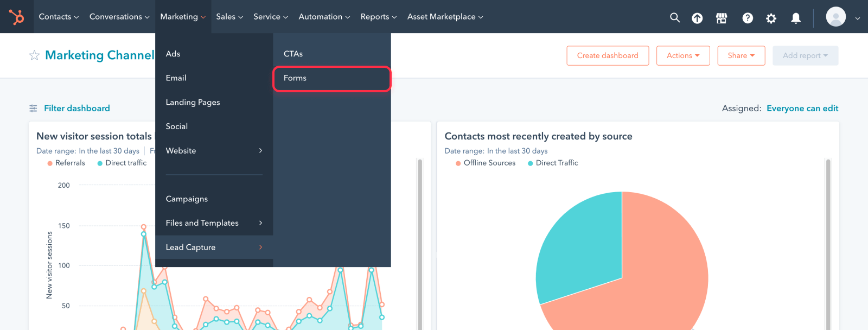Open the help question mark icon
The width and height of the screenshot is (868, 330).
[x=748, y=18]
